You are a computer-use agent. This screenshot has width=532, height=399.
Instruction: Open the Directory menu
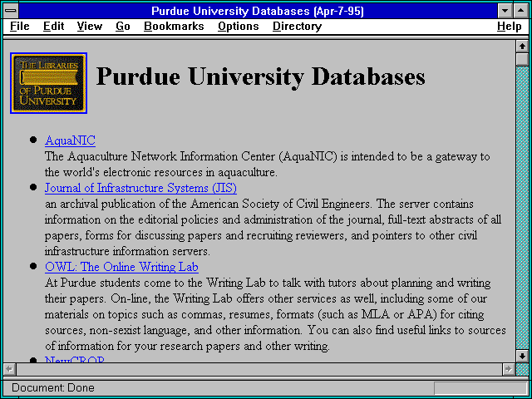pos(297,26)
